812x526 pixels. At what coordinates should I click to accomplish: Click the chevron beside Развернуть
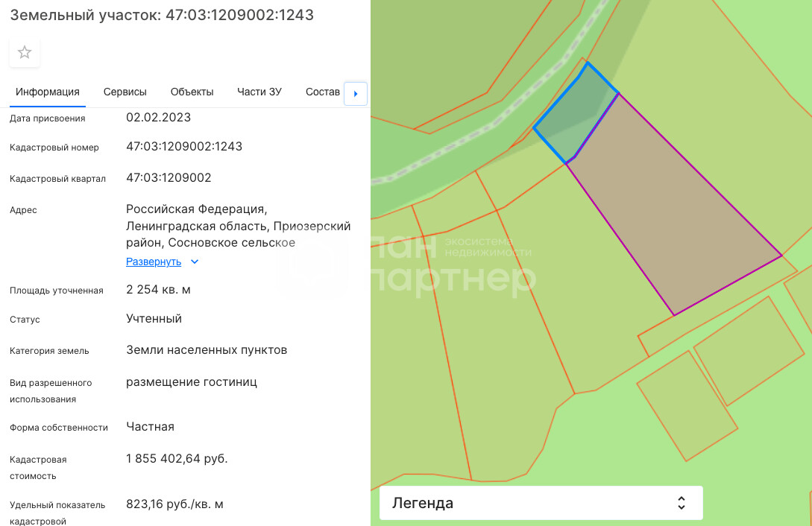point(195,262)
